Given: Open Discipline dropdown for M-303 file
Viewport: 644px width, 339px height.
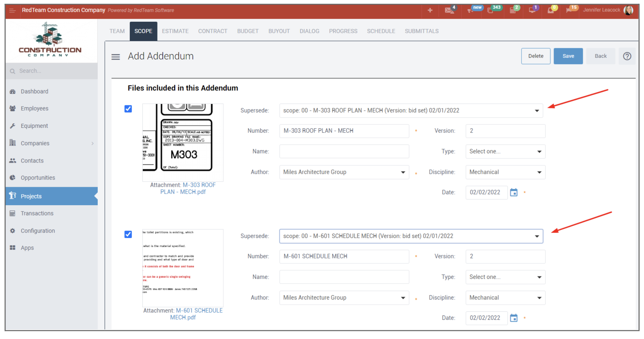Looking at the screenshot, I should [x=505, y=172].
